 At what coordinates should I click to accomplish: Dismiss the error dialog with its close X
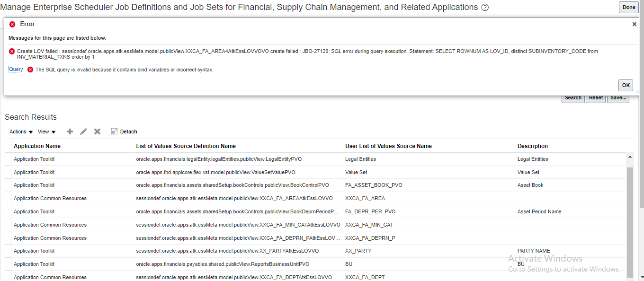tap(635, 24)
